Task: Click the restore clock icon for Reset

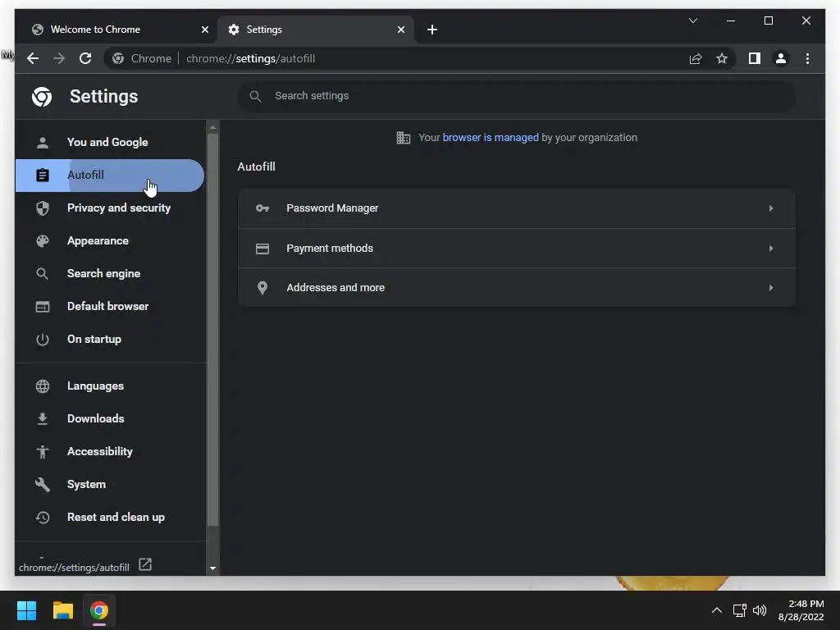Action: point(43,518)
